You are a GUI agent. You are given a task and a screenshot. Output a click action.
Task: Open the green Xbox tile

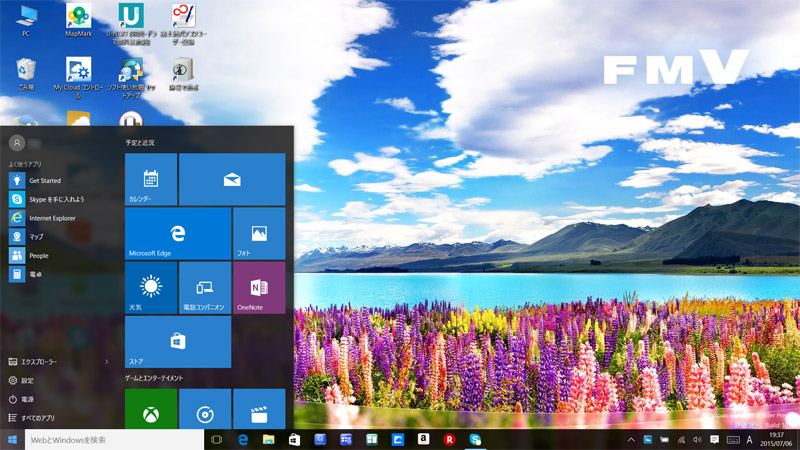[x=151, y=410]
